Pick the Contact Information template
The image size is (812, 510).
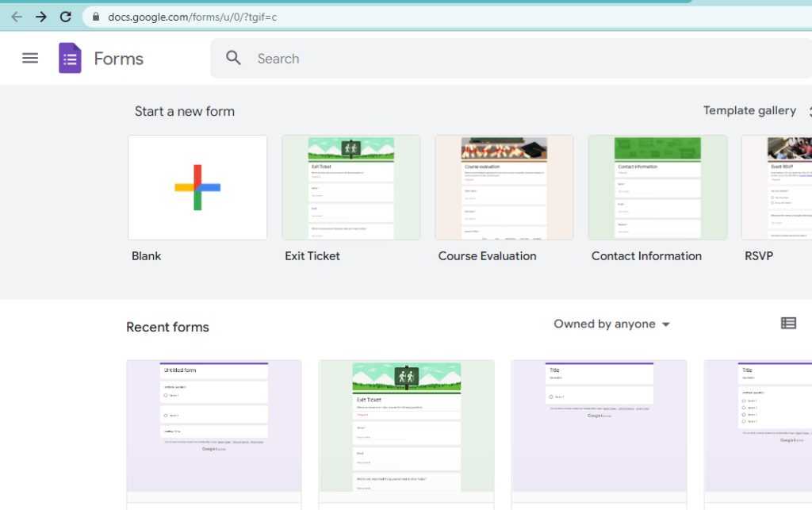click(x=657, y=187)
